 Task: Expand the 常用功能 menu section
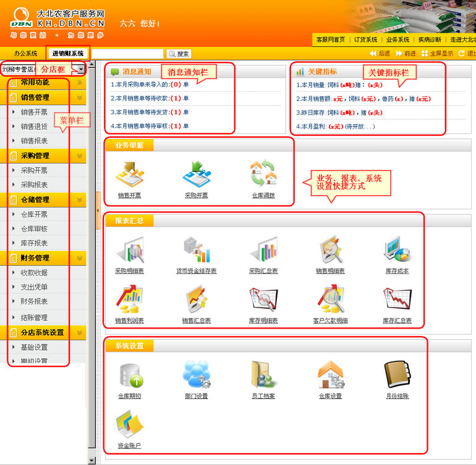(x=80, y=83)
